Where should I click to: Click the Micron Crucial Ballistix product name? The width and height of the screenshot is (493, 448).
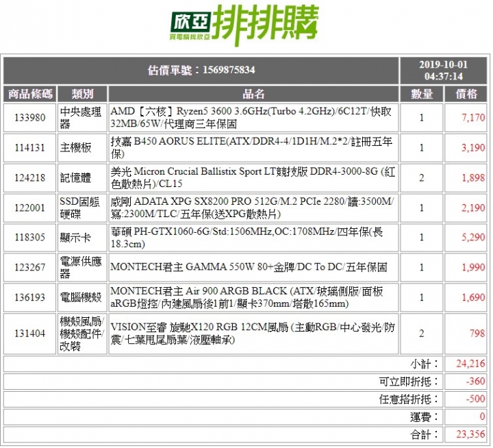(x=253, y=177)
